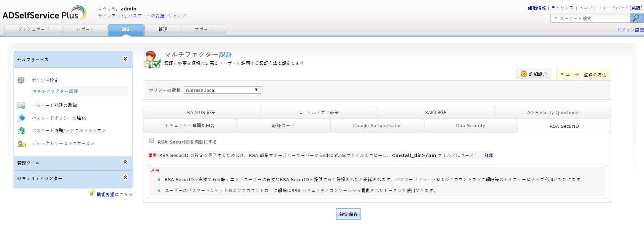Click the directory self-service icon
The height and width of the screenshot is (229, 644).
click(21, 144)
